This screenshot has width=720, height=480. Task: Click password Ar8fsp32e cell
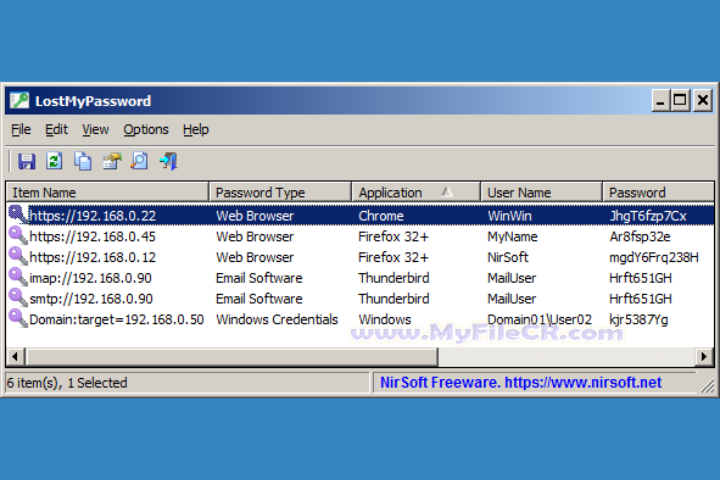[640, 236]
